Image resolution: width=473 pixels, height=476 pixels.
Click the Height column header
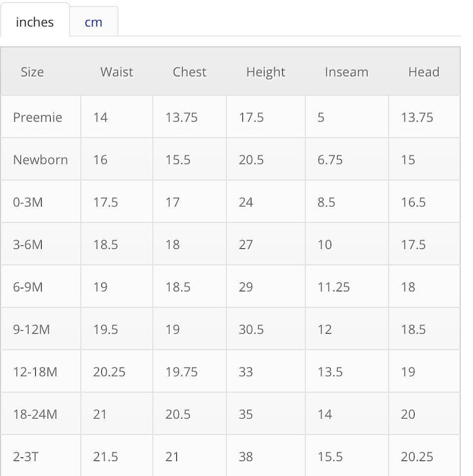click(x=266, y=72)
